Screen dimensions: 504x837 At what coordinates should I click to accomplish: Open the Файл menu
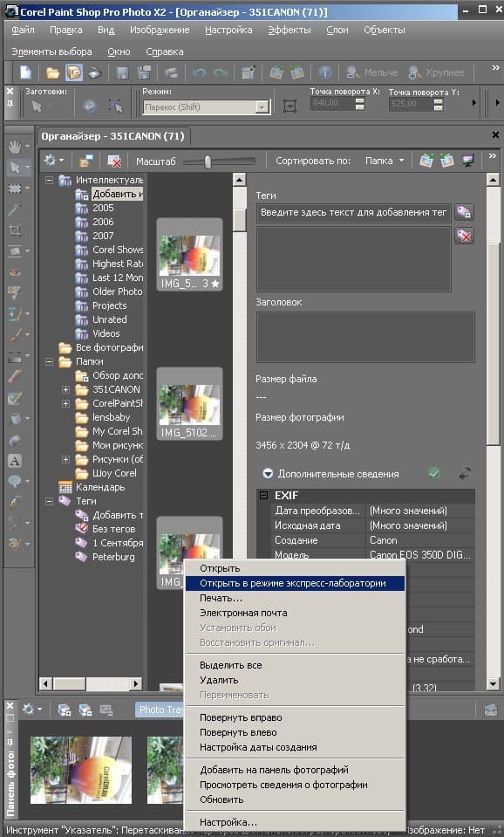tap(23, 30)
